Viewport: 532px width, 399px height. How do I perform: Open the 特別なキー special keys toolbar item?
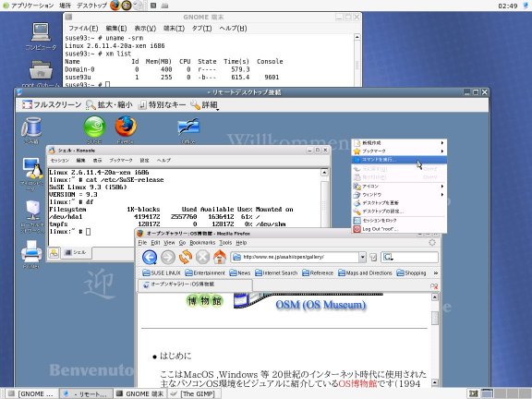[x=163, y=105]
